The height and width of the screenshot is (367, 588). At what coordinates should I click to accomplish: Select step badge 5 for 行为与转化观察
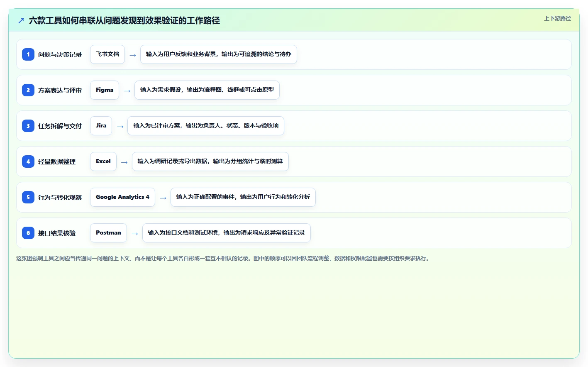28,197
